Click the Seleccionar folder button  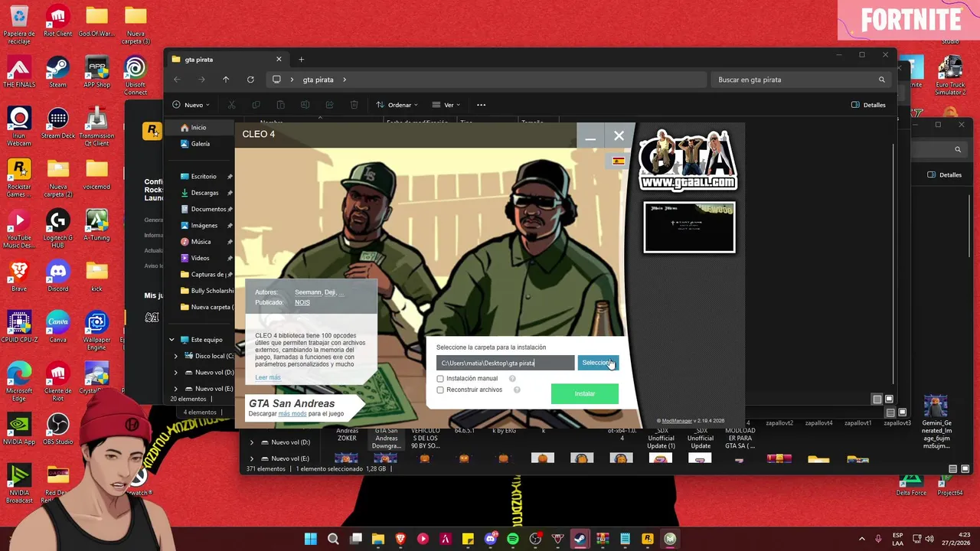click(x=598, y=363)
